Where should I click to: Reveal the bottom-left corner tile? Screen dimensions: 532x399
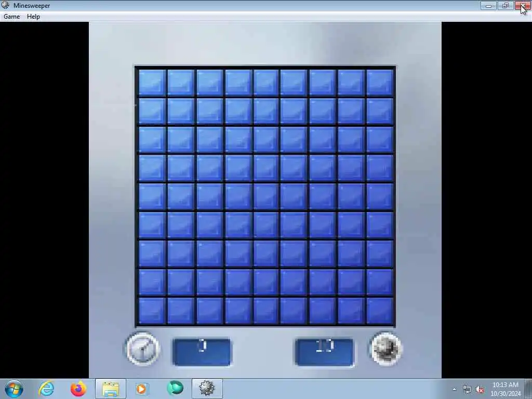point(152,311)
